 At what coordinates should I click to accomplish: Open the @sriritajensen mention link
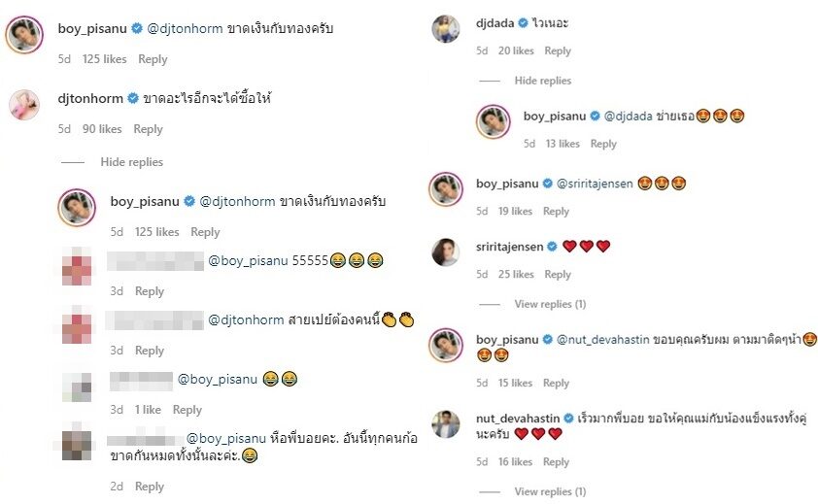point(595,184)
